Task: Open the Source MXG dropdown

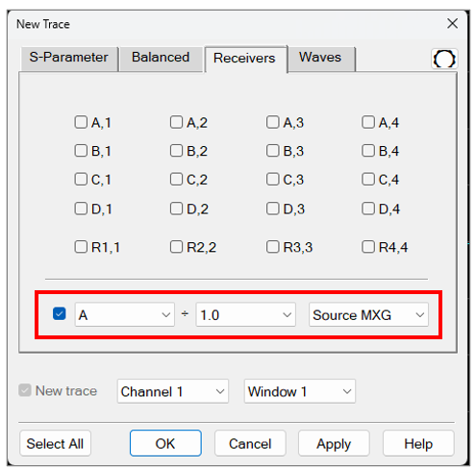Action: [x=368, y=314]
